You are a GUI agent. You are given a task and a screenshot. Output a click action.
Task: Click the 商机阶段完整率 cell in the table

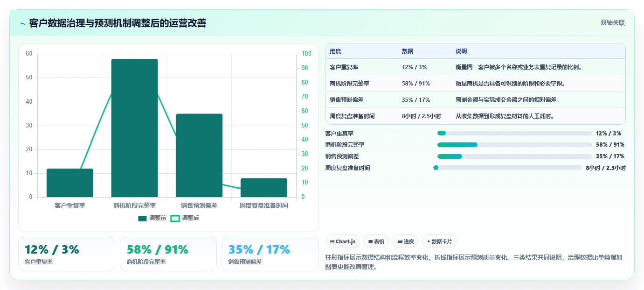pos(349,84)
